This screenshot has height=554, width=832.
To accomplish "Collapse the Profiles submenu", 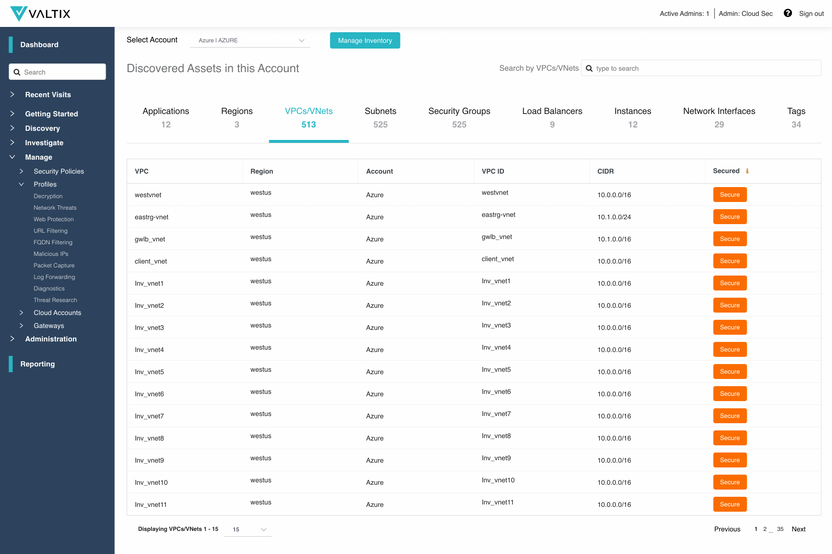I will pyautogui.click(x=21, y=184).
